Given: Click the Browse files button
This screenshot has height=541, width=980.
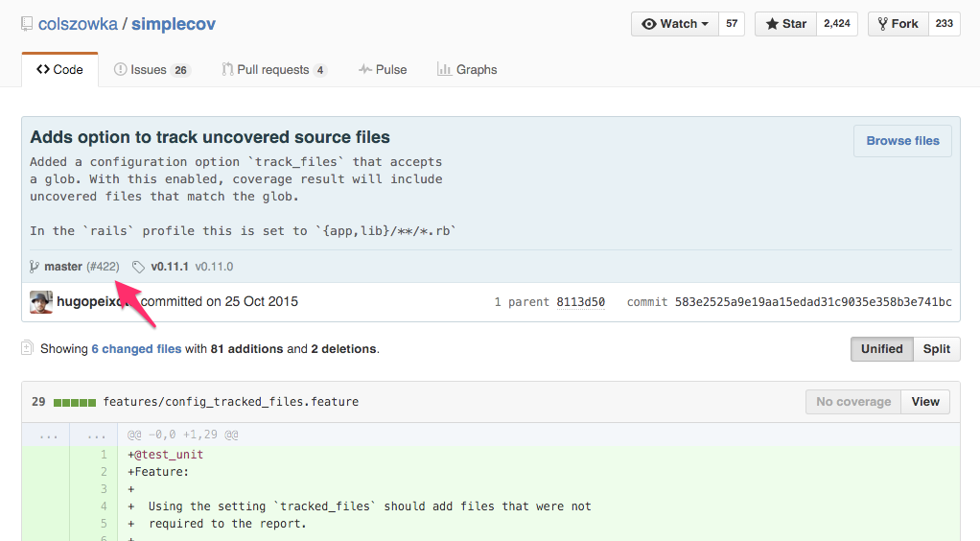Looking at the screenshot, I should coord(902,141).
